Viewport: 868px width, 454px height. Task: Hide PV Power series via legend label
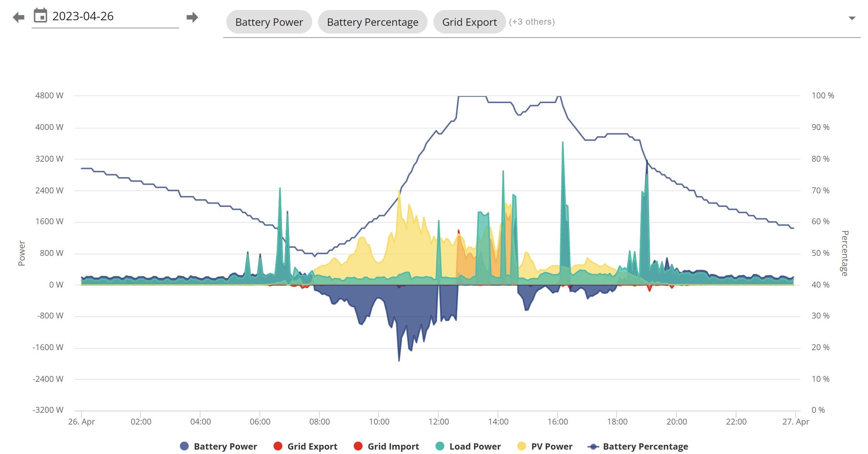(552, 446)
